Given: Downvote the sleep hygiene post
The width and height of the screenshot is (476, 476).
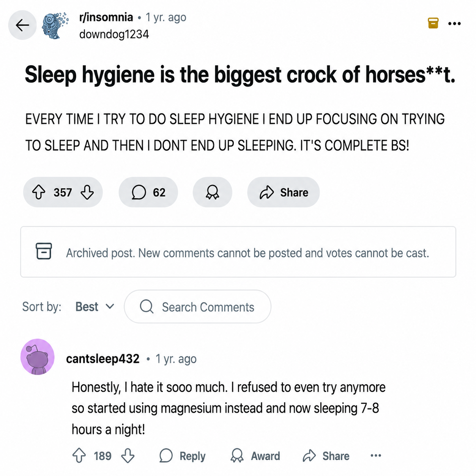Looking at the screenshot, I should 87,192.
